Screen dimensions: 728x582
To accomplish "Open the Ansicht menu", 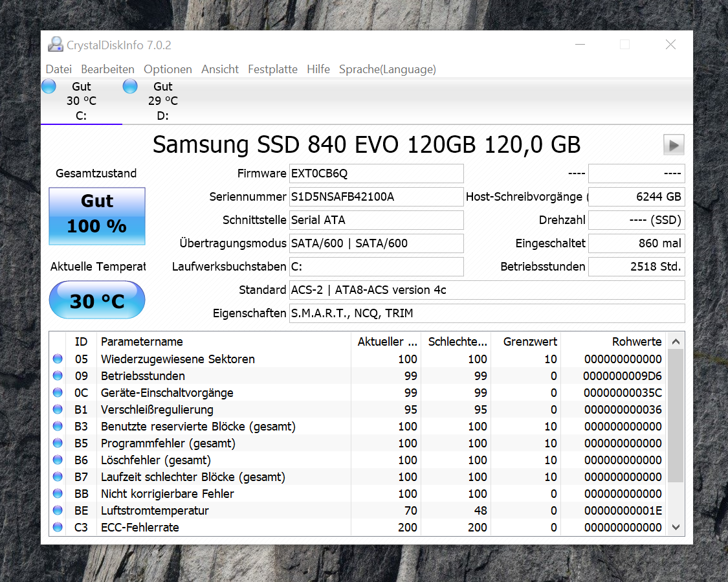I will click(x=219, y=69).
